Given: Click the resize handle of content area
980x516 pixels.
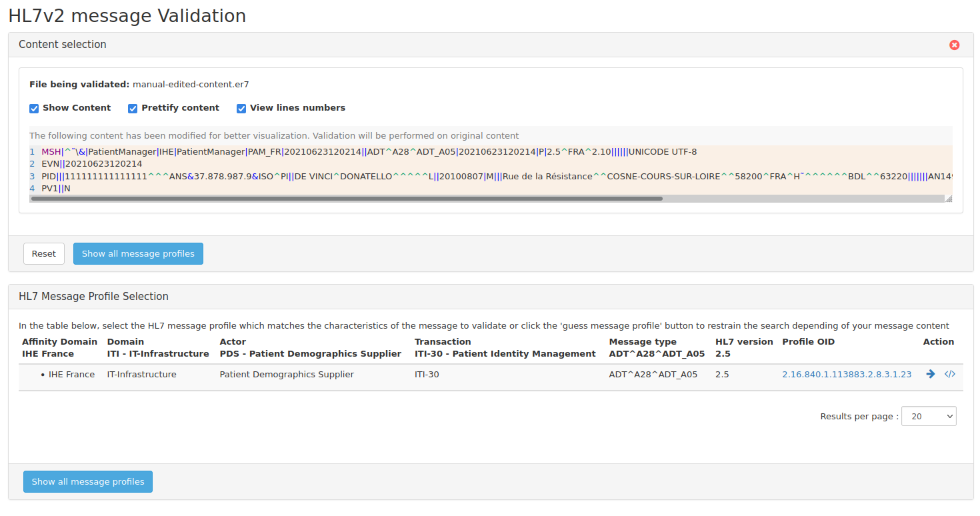Looking at the screenshot, I should point(948,199).
